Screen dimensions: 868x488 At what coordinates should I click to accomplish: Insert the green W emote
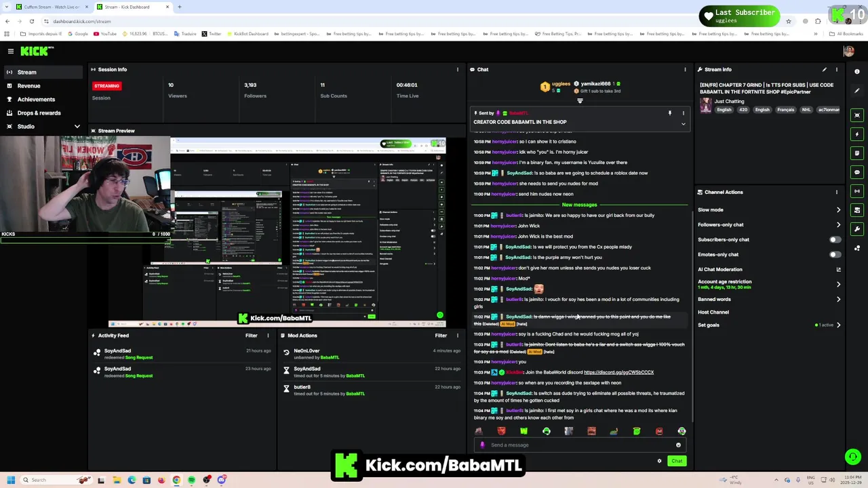[x=524, y=431]
